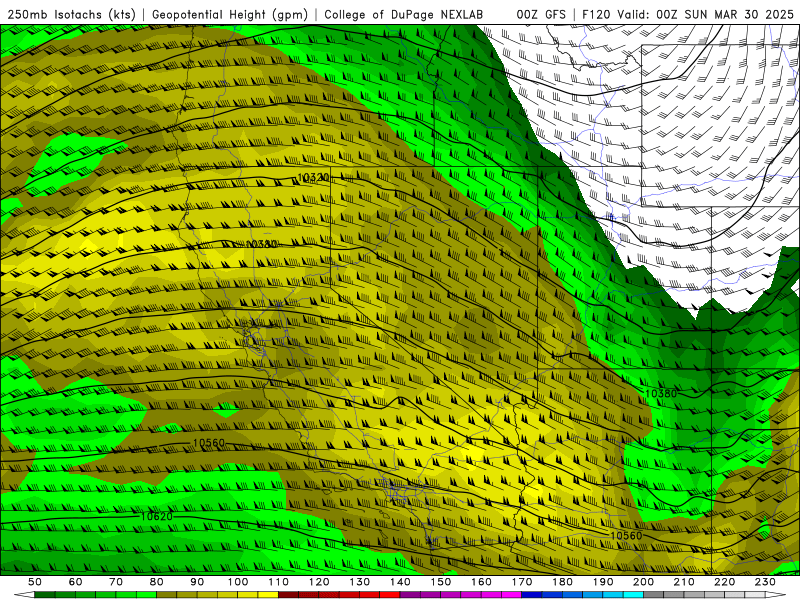This screenshot has width=800, height=600.
Task: Click legend value 170
Action: 521,582
